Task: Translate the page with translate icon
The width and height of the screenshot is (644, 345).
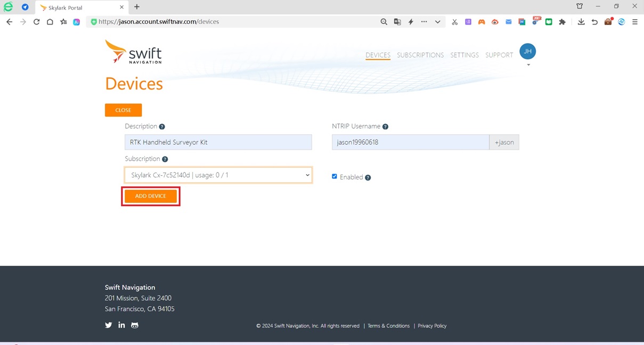Action: coord(397,22)
